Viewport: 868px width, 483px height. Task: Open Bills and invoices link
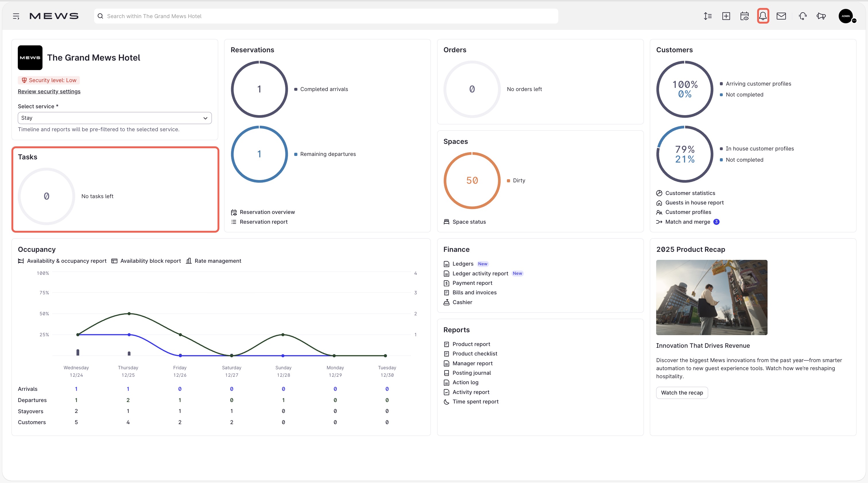(474, 293)
